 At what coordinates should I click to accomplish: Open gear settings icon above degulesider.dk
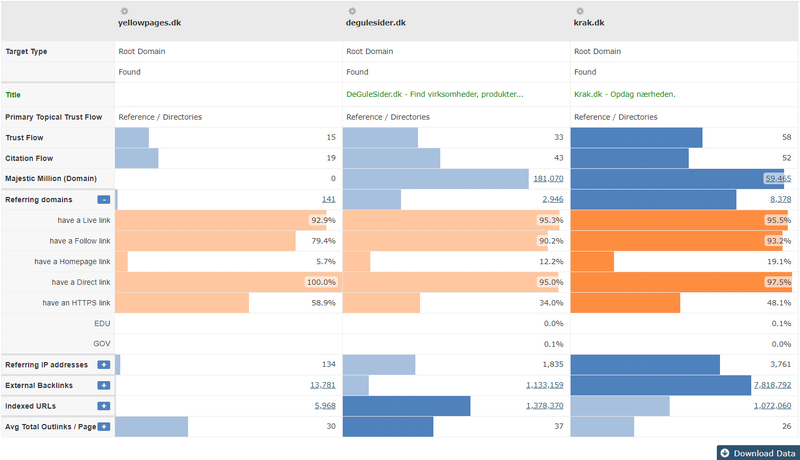tap(352, 11)
